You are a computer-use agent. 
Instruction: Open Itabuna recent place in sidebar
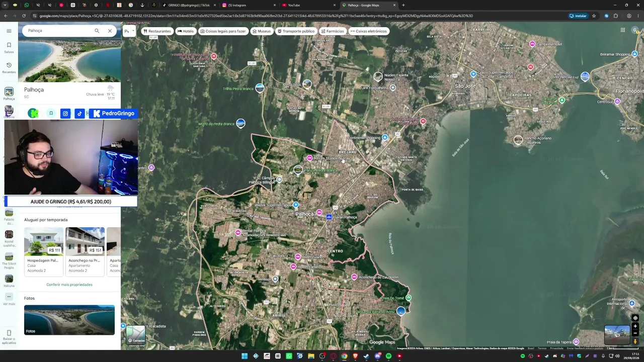tap(9, 281)
